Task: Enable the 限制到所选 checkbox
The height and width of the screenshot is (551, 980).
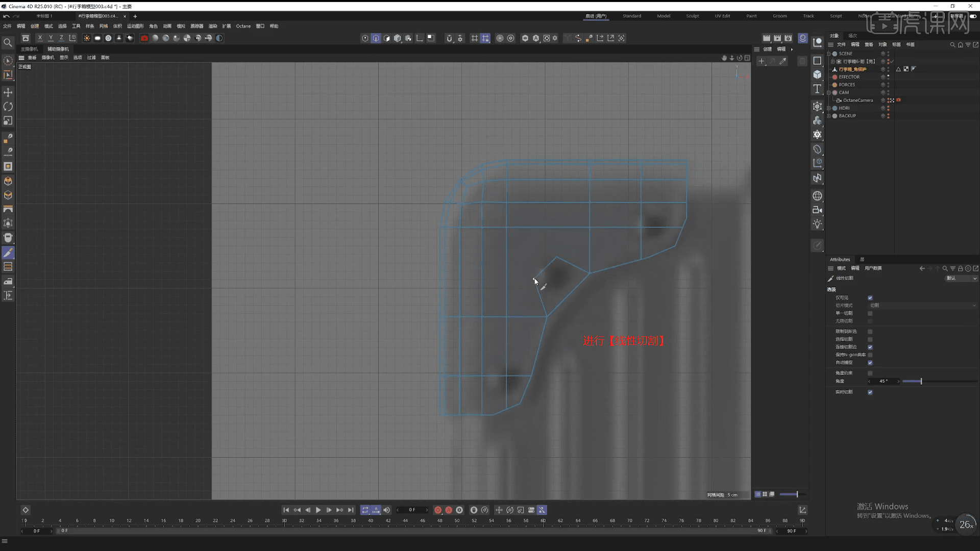Action: tap(870, 332)
